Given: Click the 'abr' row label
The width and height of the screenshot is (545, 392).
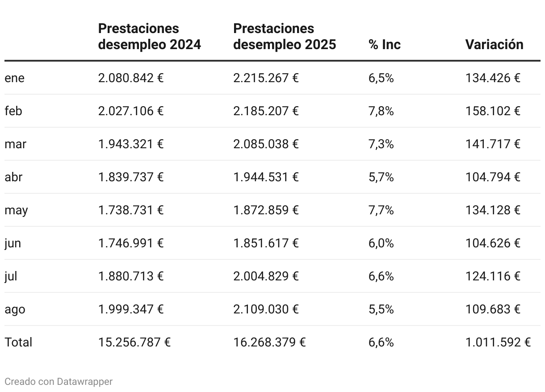Looking at the screenshot, I should (13, 177).
